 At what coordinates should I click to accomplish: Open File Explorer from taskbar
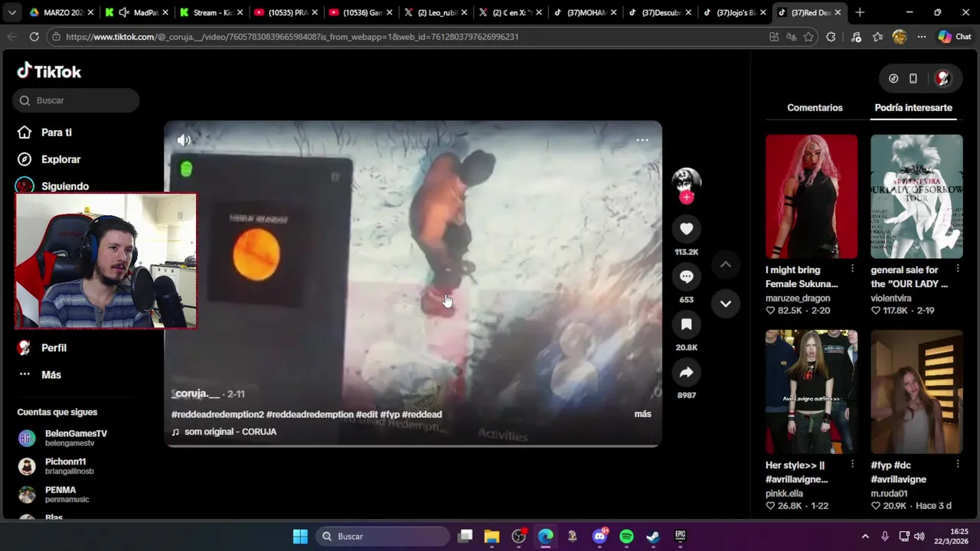[492, 536]
